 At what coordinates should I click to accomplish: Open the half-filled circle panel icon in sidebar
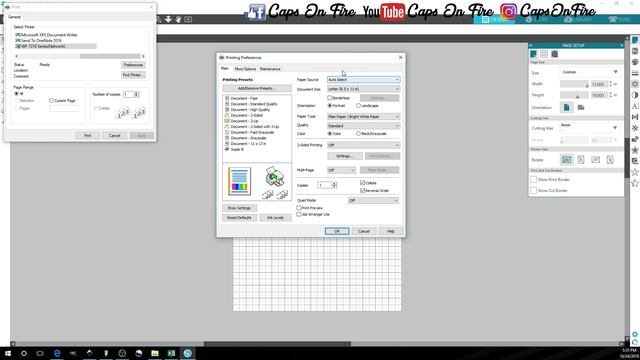point(635,95)
